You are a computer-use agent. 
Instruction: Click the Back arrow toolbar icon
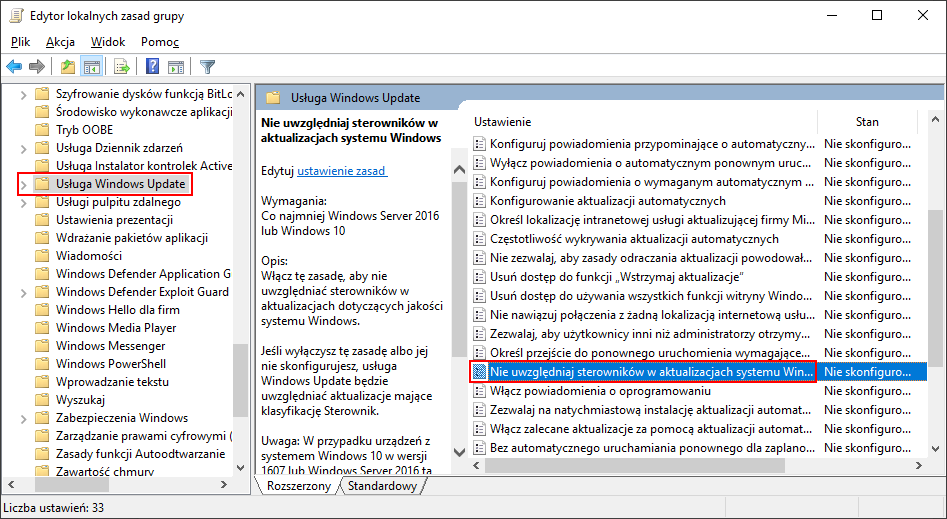coord(14,66)
